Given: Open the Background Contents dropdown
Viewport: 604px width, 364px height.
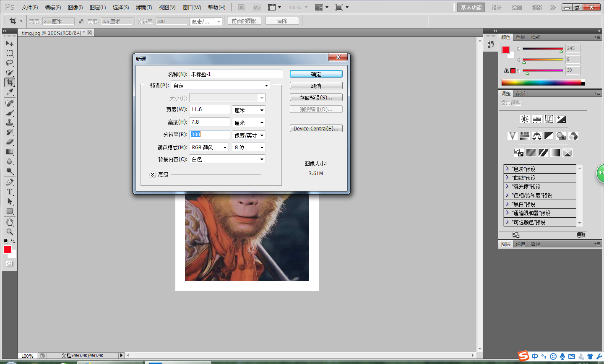Looking at the screenshot, I should pyautogui.click(x=227, y=159).
